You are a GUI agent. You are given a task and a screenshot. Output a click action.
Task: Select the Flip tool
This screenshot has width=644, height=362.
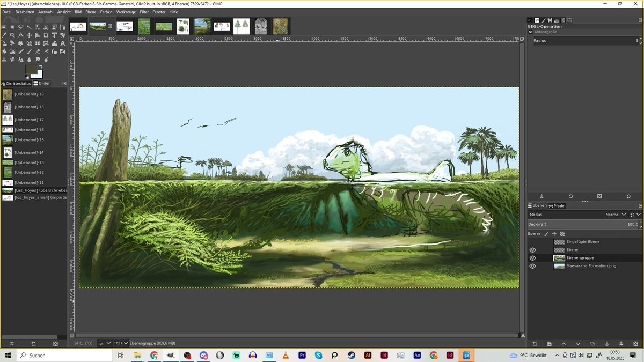(x=38, y=43)
